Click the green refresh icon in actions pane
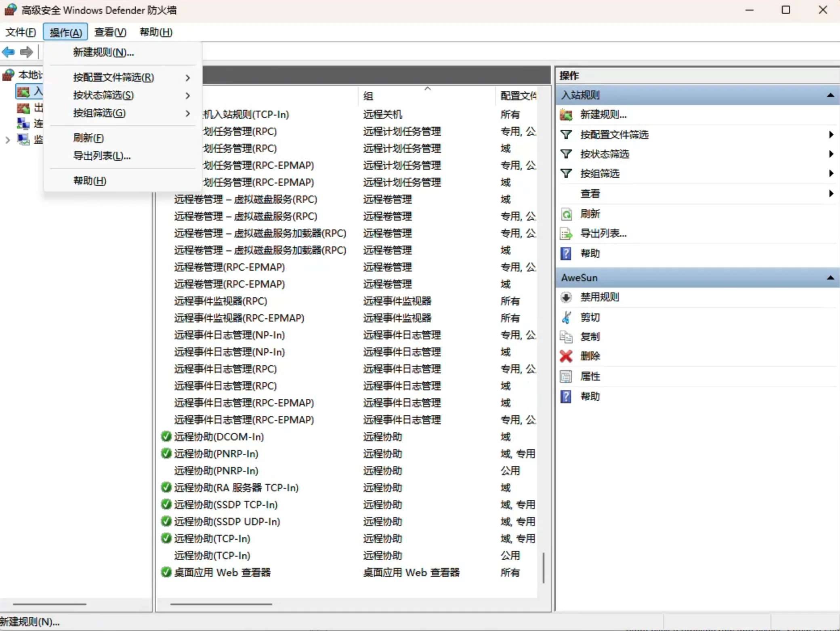 point(566,214)
